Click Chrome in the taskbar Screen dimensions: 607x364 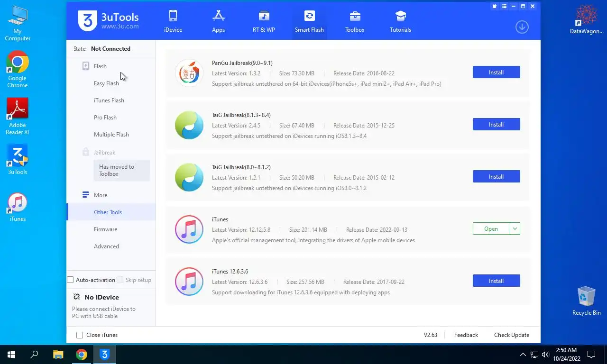pos(82,354)
